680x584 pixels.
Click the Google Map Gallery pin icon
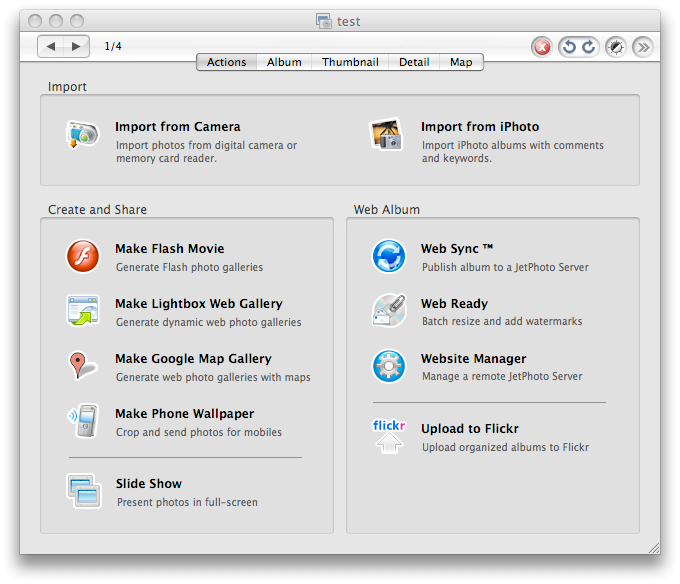pos(82,365)
